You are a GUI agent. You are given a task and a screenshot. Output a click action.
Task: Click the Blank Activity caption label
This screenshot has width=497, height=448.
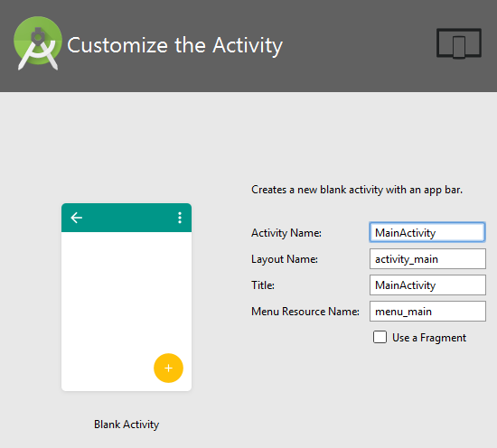(x=127, y=425)
